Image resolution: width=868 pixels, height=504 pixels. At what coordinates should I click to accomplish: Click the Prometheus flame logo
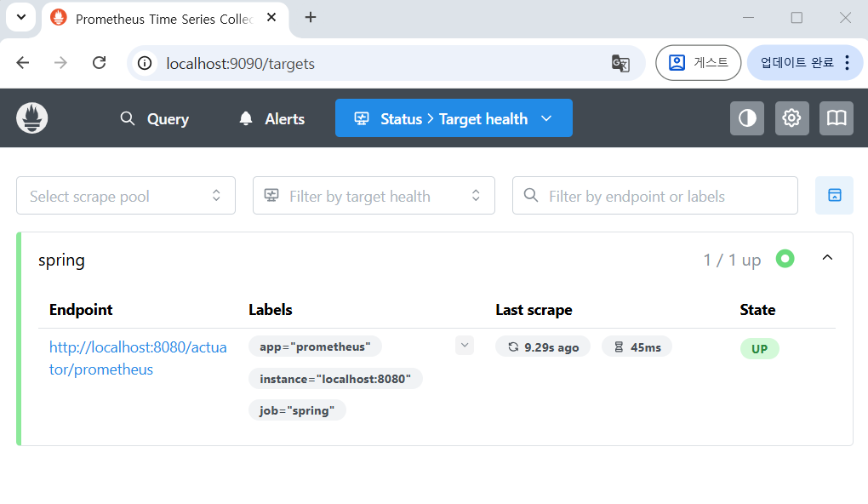[x=32, y=118]
